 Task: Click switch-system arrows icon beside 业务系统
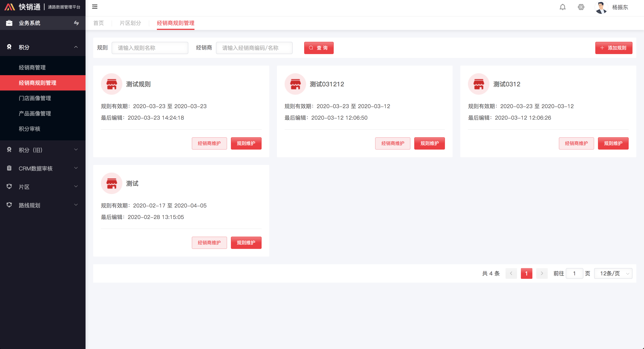[x=76, y=23]
